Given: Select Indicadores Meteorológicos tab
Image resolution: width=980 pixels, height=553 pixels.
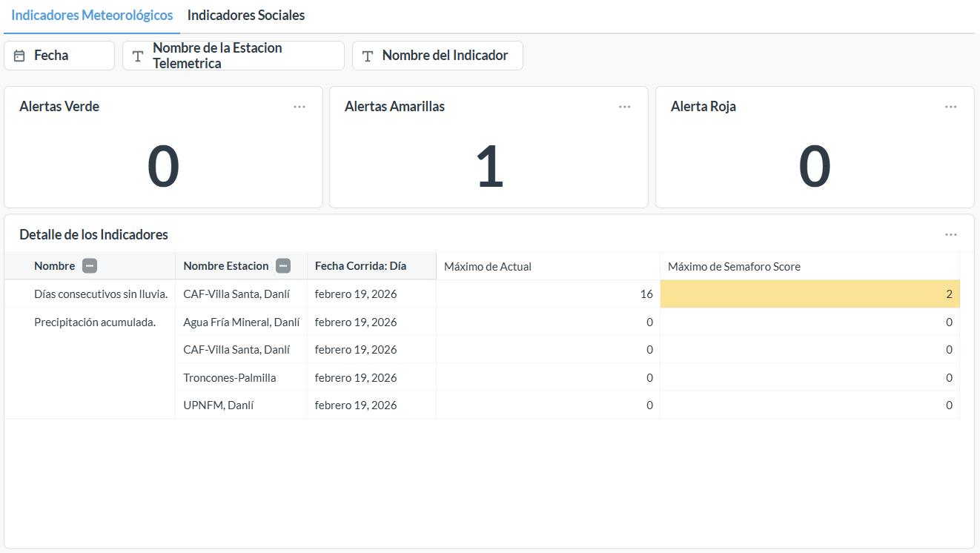Looking at the screenshot, I should pyautogui.click(x=92, y=16).
